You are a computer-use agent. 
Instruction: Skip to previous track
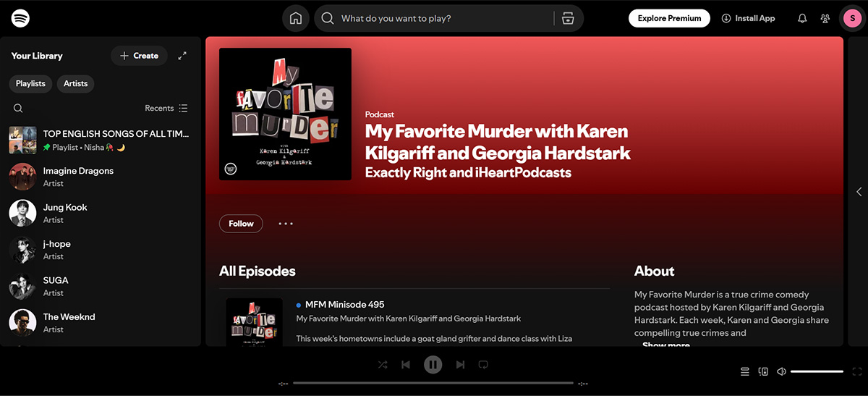[406, 364]
